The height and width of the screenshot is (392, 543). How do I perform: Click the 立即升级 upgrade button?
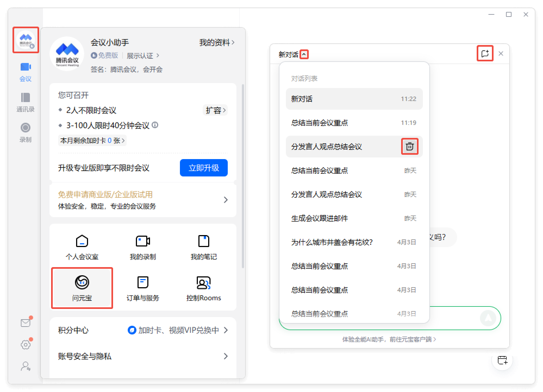204,168
